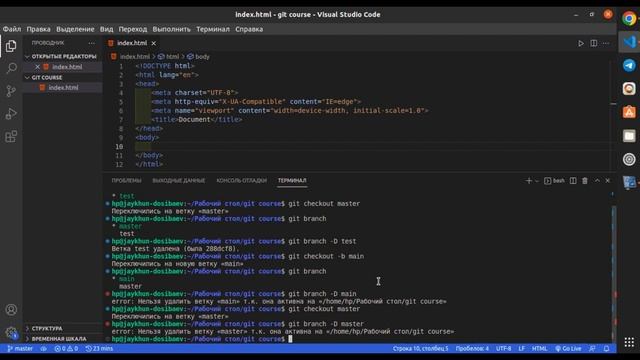Expand the Временная шкала section

pyautogui.click(x=62, y=339)
